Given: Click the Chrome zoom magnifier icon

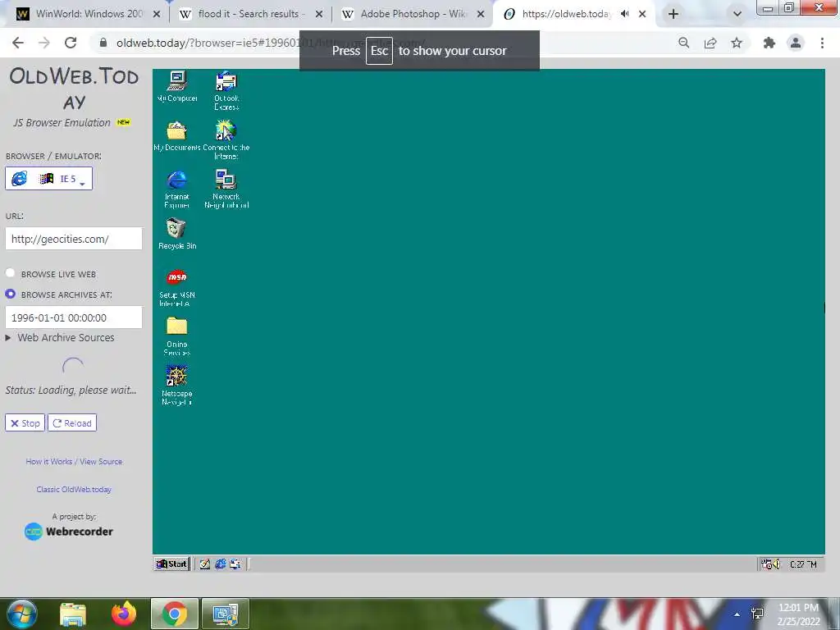Looking at the screenshot, I should [x=683, y=43].
